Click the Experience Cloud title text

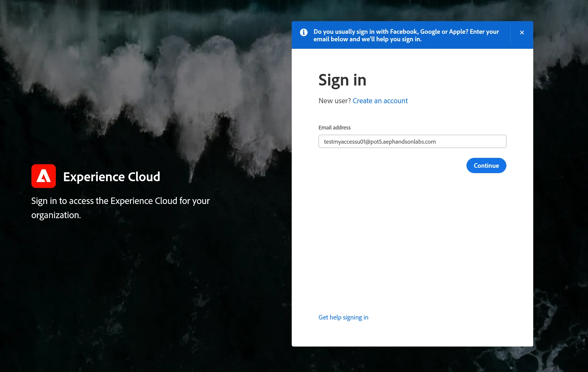click(112, 177)
